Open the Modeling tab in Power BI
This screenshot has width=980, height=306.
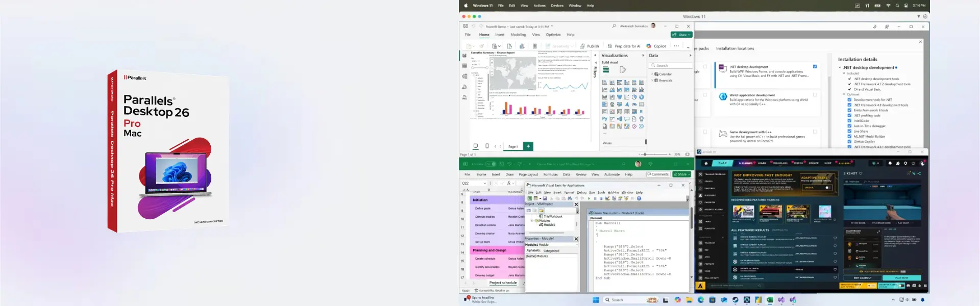(518, 35)
